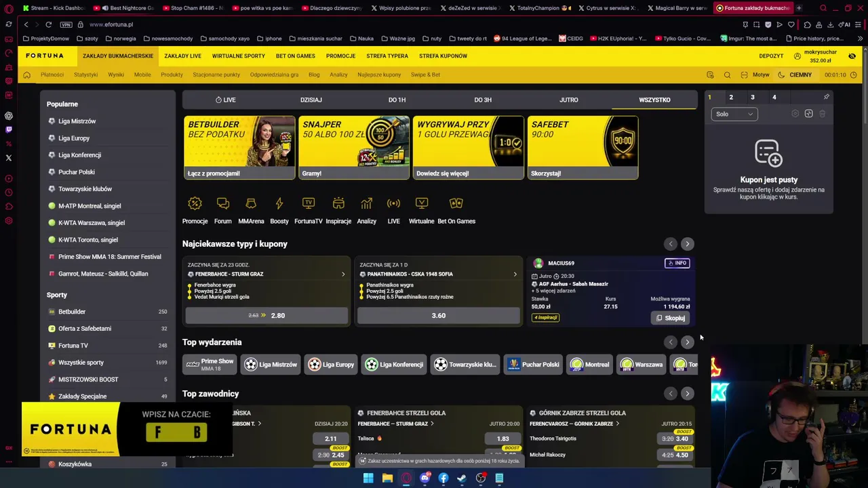Open the Windows Start menu

click(x=368, y=478)
